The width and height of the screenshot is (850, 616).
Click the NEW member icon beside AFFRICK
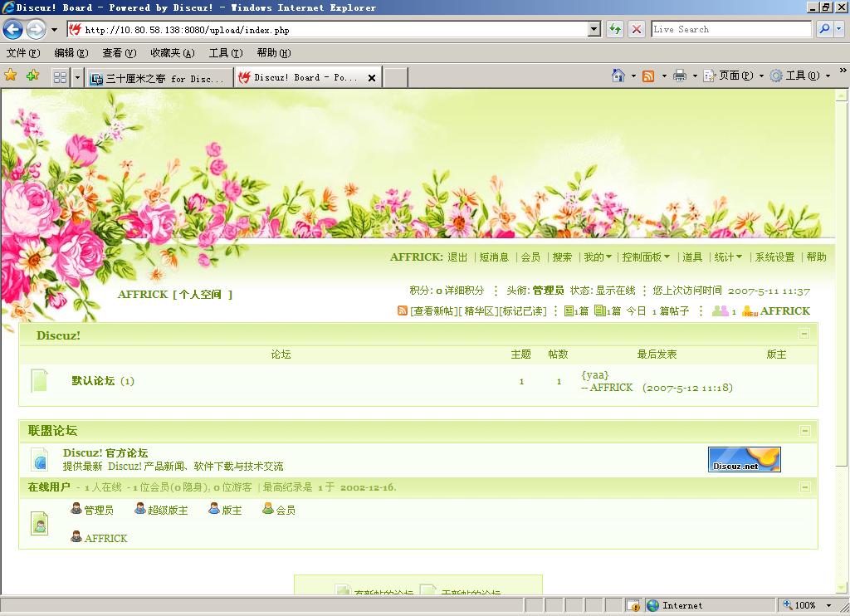[x=750, y=311]
